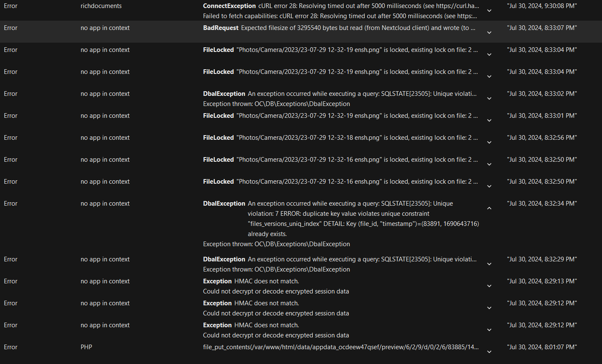This screenshot has height=364, width=602.
Task: Click the 9:30:08 PM timestamp
Action: click(542, 6)
